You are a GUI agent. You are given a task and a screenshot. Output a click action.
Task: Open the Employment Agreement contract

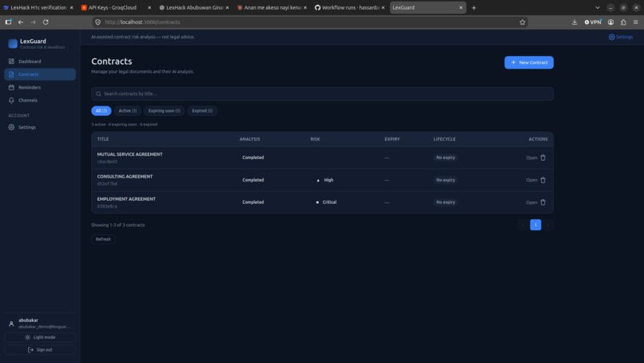click(531, 202)
